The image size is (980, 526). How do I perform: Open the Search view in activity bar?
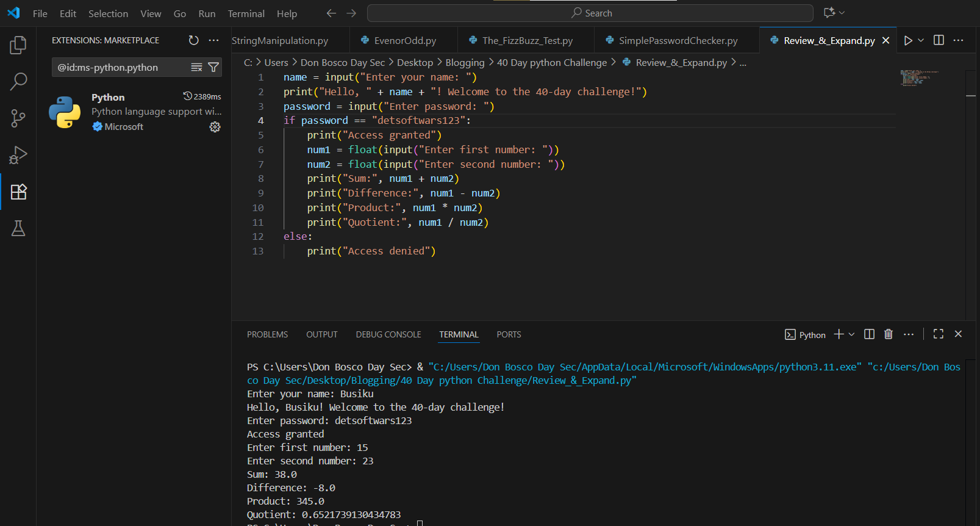tap(18, 81)
